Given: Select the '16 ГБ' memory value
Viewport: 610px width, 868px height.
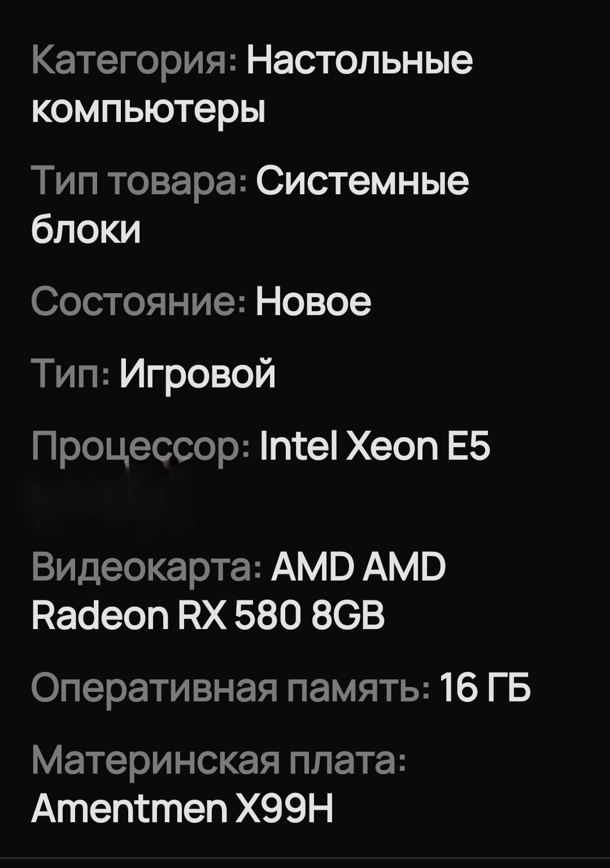Looking at the screenshot, I should coord(485,688).
